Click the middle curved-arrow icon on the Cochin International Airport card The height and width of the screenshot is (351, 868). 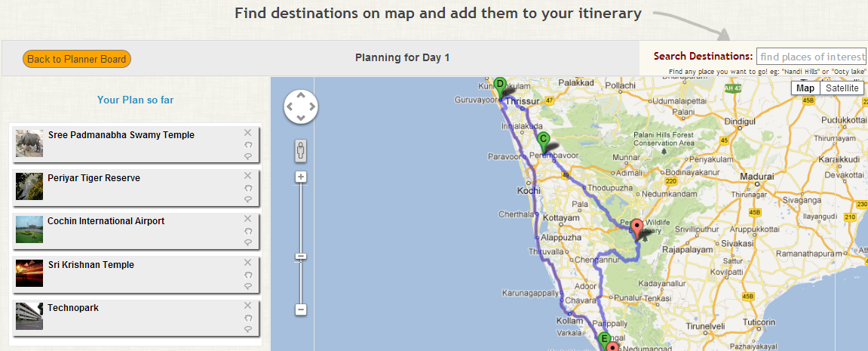pos(248,231)
